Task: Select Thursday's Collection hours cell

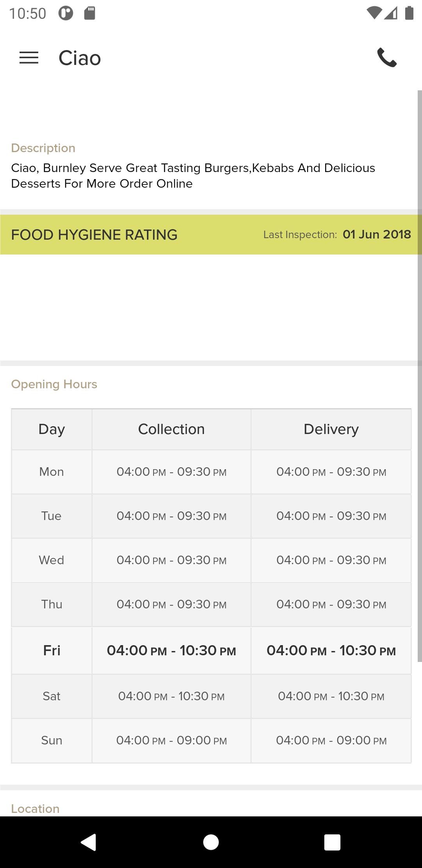Action: [x=172, y=604]
